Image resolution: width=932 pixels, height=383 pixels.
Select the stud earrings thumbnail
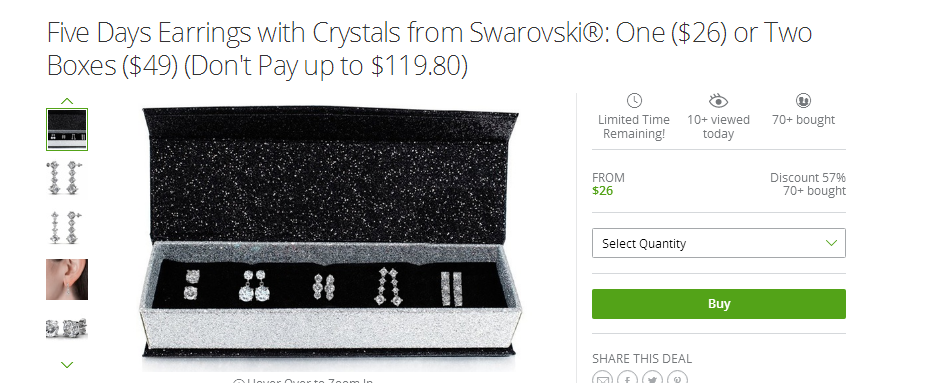(67, 328)
